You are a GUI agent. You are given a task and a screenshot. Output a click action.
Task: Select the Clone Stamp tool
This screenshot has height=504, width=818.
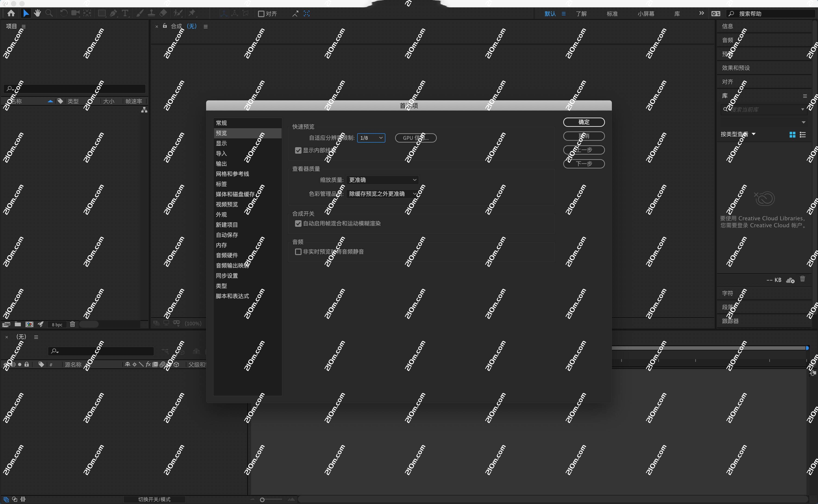point(151,13)
